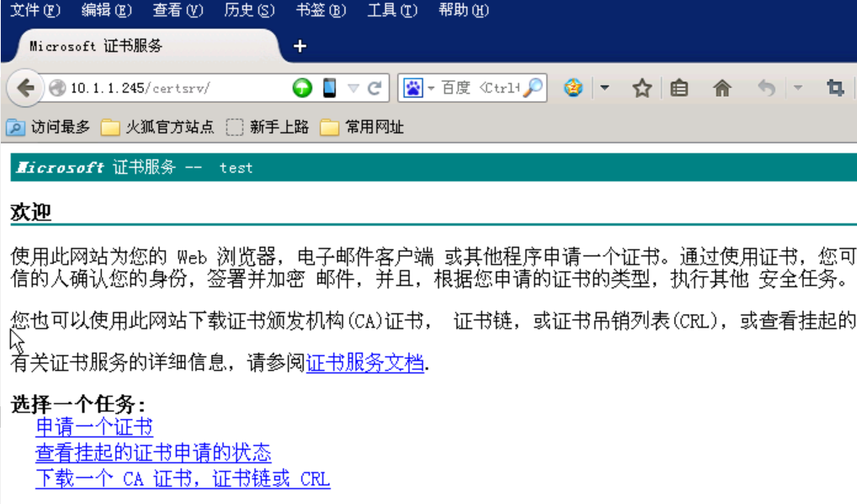Image resolution: width=857 pixels, height=504 pixels.
Task: Click the round star badge toolbar icon
Action: tap(573, 88)
